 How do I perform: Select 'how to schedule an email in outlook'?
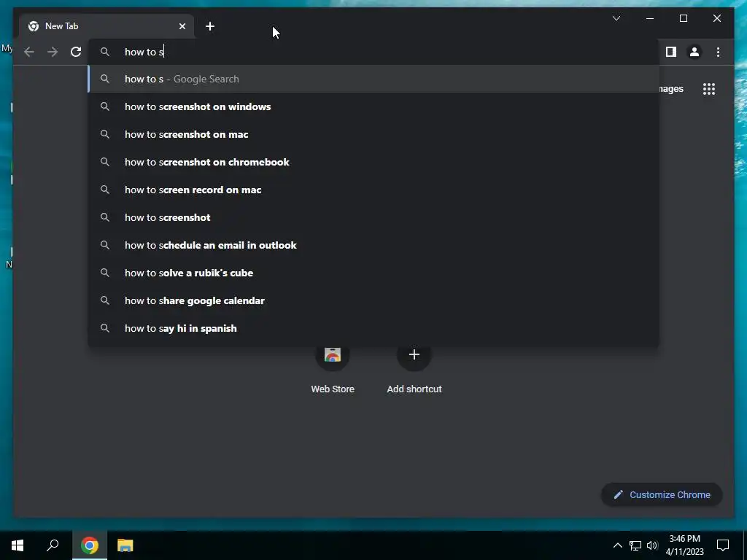pos(373,245)
